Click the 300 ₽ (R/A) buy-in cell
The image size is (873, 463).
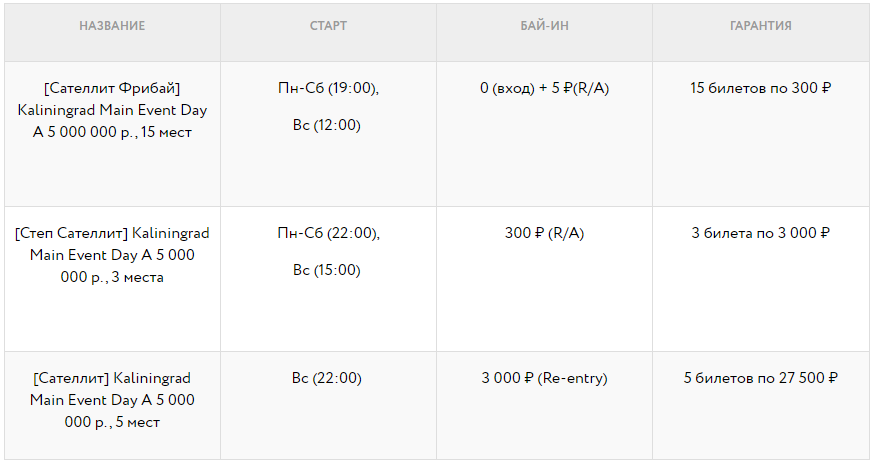[544, 233]
